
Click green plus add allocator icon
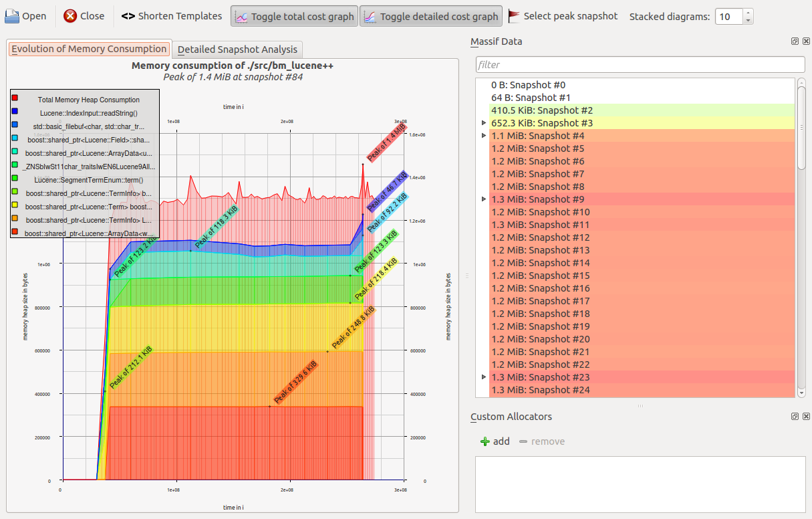click(485, 441)
